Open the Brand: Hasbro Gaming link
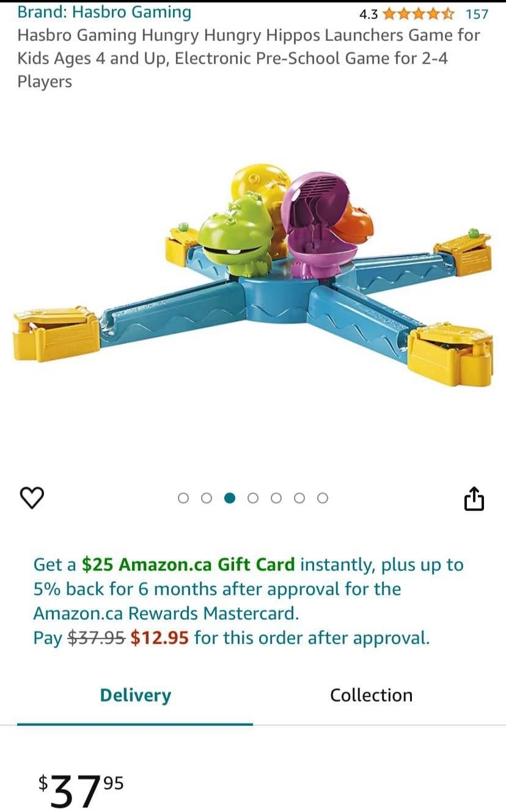 (104, 12)
